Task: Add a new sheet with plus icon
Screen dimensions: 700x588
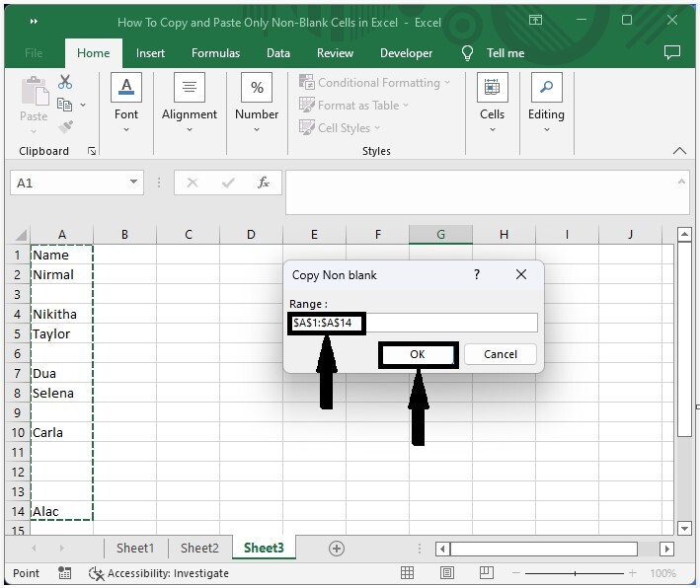Action: (x=337, y=549)
